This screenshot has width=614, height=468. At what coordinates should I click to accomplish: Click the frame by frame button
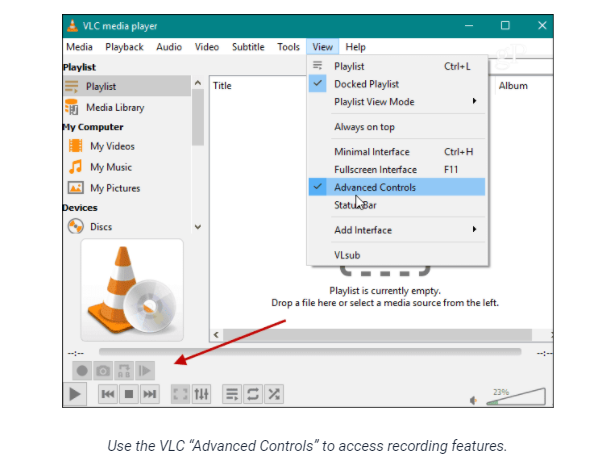(x=144, y=370)
